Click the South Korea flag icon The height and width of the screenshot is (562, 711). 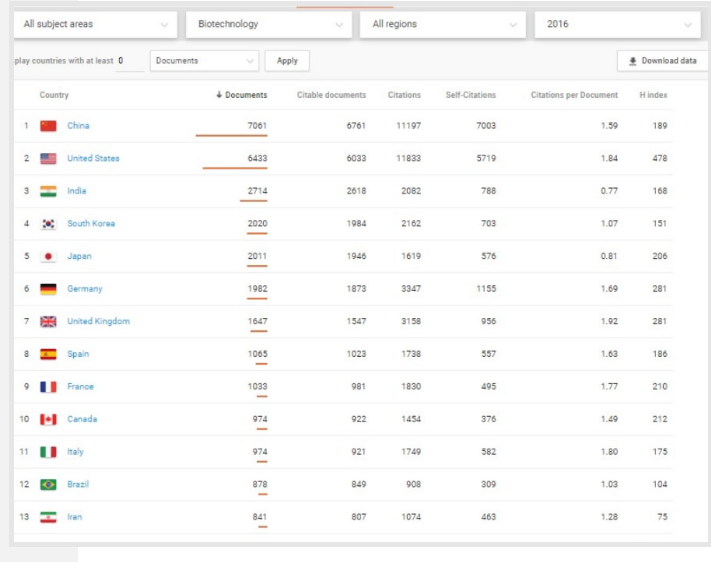[48, 224]
